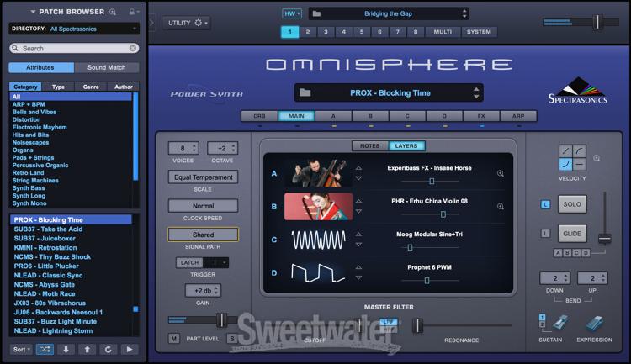Image resolution: width=631 pixels, height=364 pixels.
Task: Switch to the FX tab
Action: (x=481, y=116)
